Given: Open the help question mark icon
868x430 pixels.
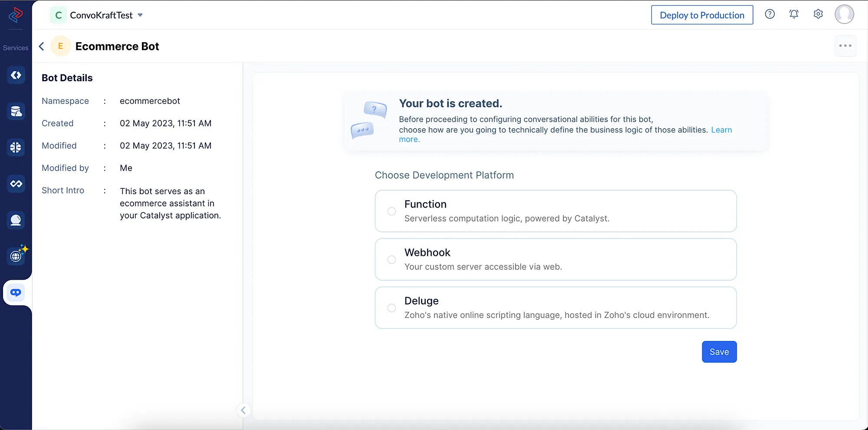Looking at the screenshot, I should (769, 14).
